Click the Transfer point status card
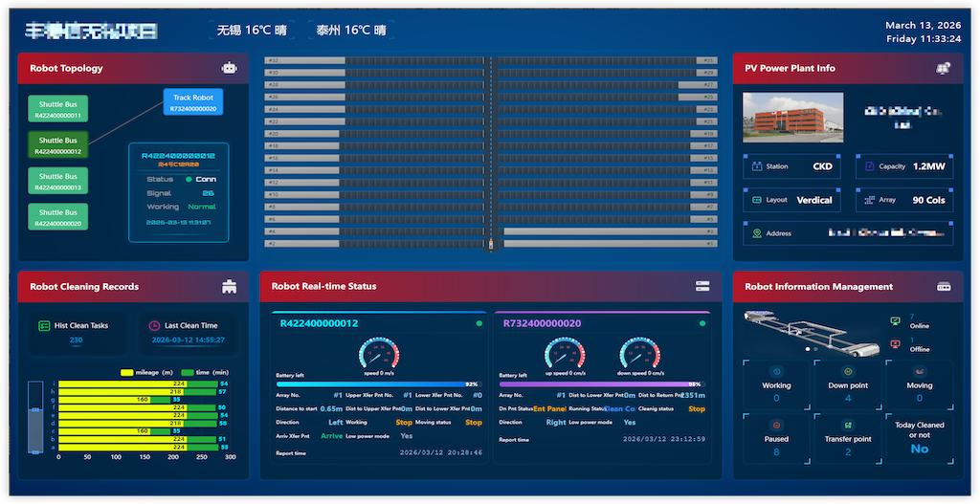Image resolution: width=980 pixels, height=504 pixels. tap(847, 438)
